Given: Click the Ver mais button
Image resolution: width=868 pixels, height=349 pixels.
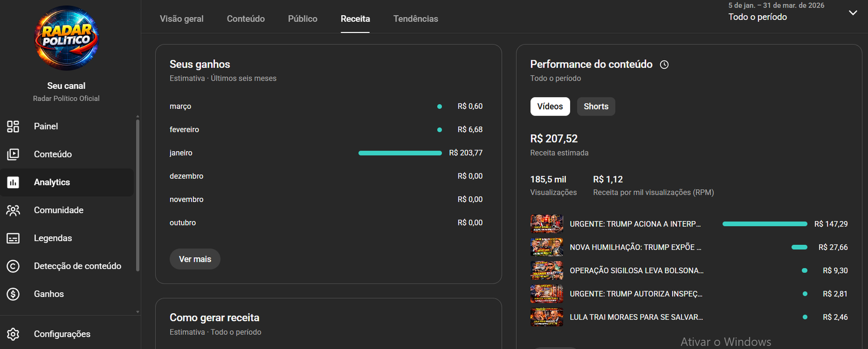Looking at the screenshot, I should click(x=195, y=260).
